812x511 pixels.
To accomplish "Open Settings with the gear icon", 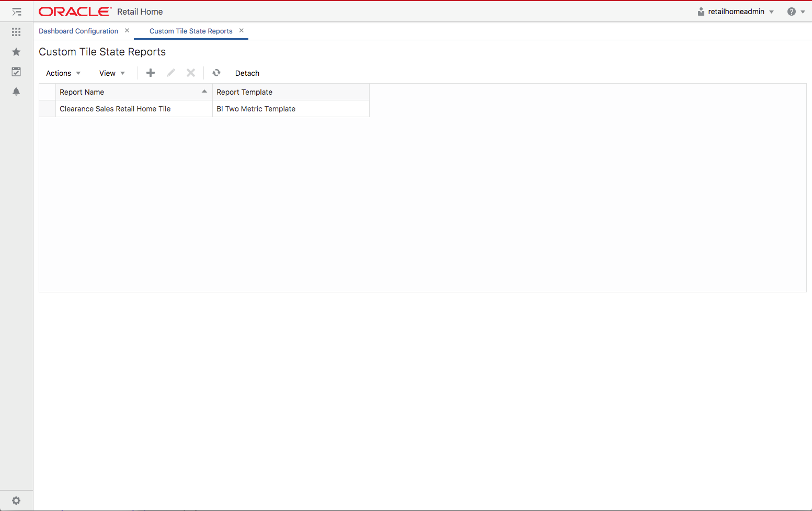I will point(16,501).
